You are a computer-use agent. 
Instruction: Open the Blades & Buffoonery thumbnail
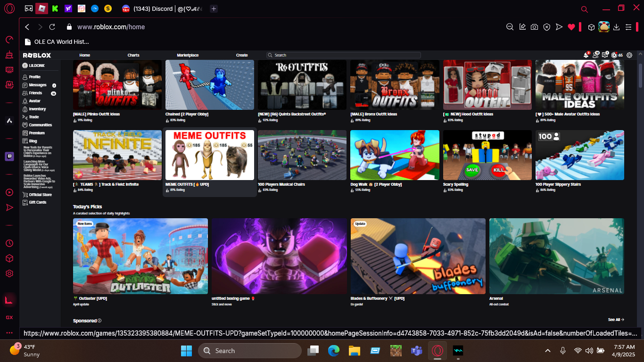(x=418, y=256)
